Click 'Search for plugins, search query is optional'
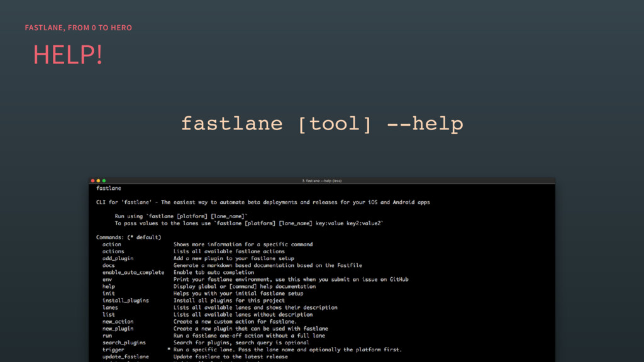644x362 pixels. (241, 343)
